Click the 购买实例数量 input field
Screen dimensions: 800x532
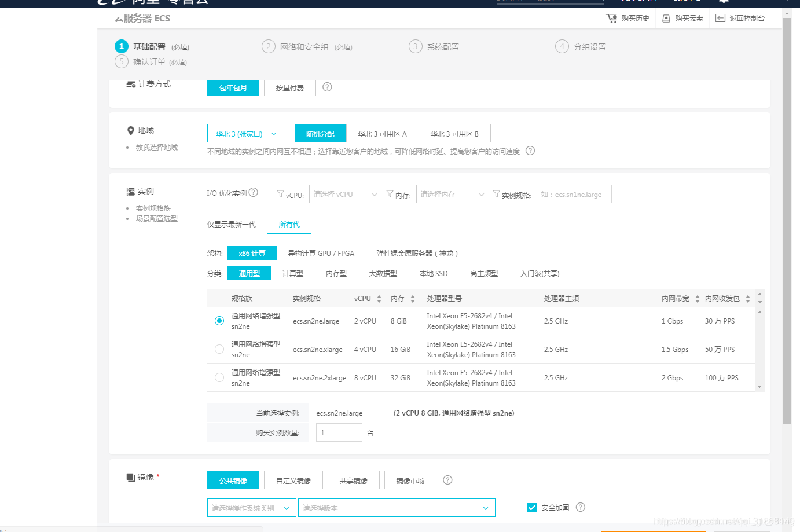339,432
